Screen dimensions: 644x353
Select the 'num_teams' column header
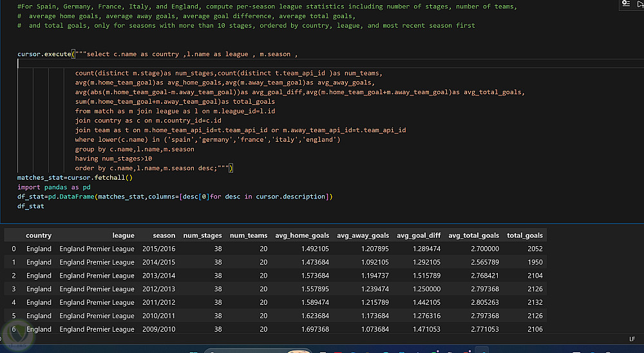[249, 235]
